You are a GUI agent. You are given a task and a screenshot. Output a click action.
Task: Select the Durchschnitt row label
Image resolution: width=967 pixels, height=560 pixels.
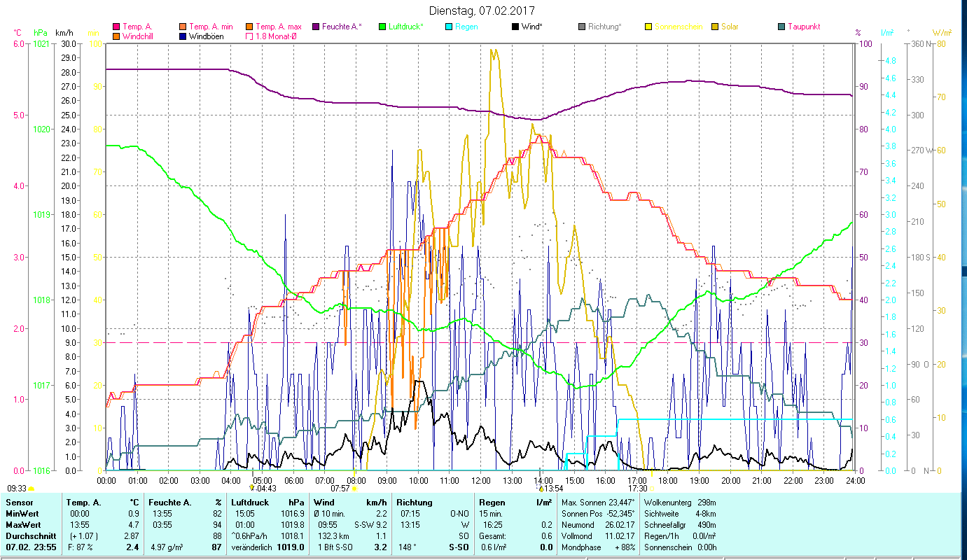point(30,535)
